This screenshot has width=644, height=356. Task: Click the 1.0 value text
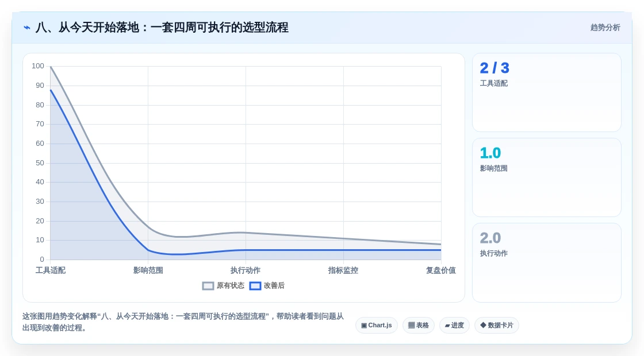point(490,153)
